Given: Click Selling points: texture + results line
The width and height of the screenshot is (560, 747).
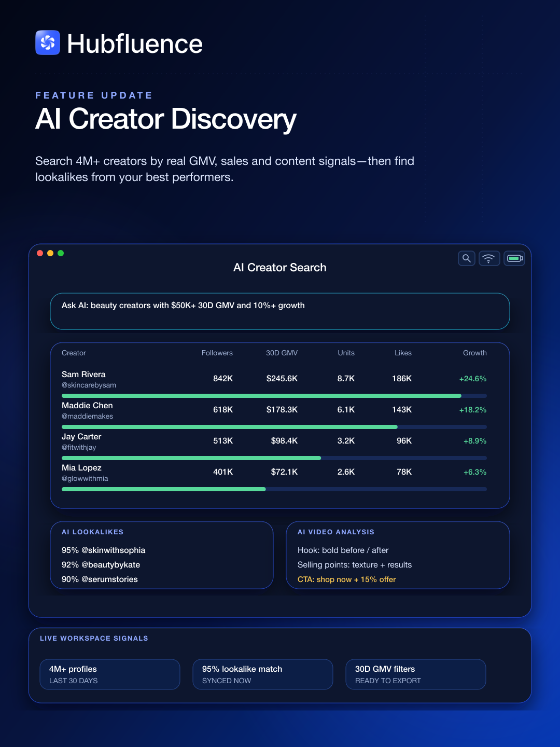Looking at the screenshot, I should [355, 565].
